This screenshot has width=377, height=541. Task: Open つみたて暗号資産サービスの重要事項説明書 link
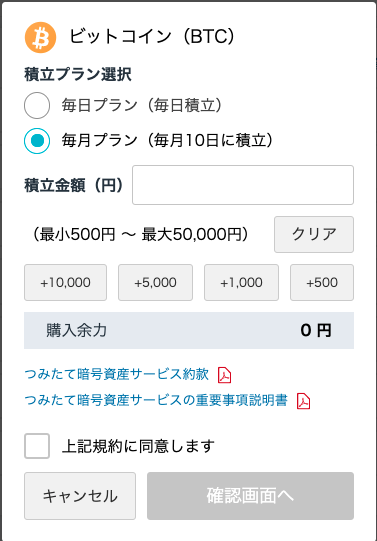click(x=156, y=400)
